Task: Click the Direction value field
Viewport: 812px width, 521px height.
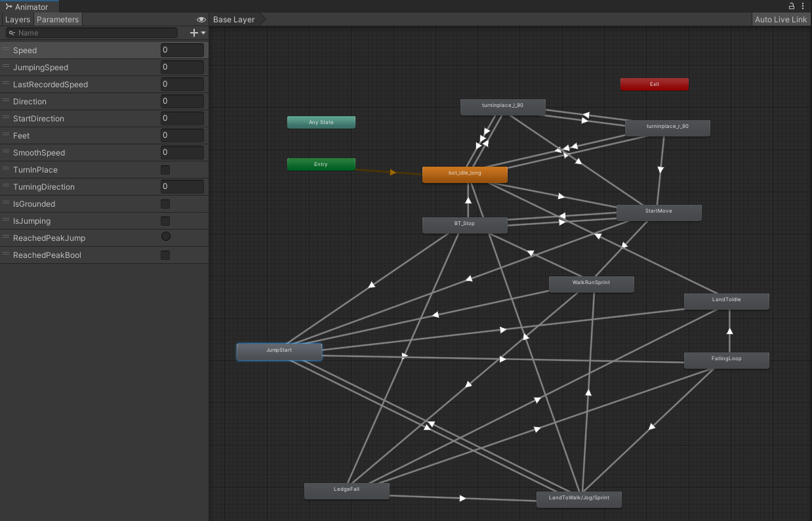Action: click(182, 101)
